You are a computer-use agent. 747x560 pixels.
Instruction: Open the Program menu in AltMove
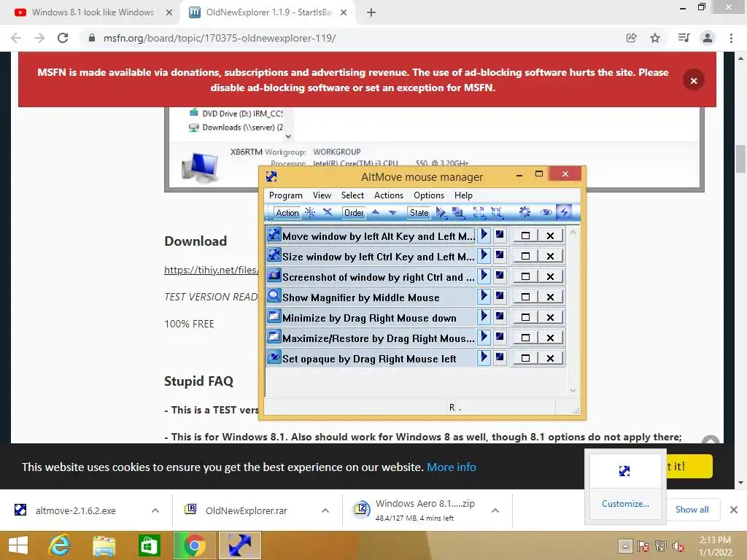(x=286, y=195)
